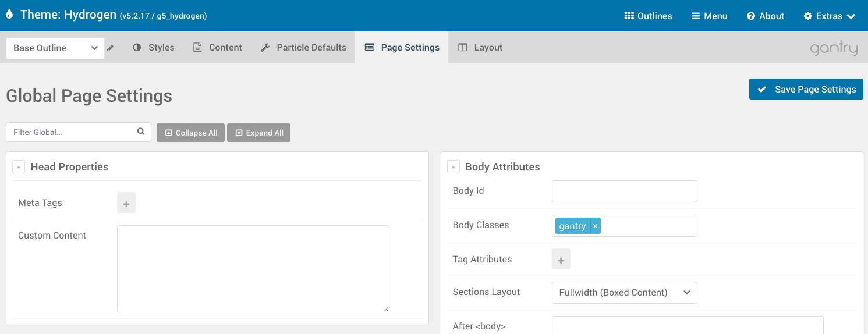Open the Extras dropdown menu
868x334 pixels.
coord(829,16)
